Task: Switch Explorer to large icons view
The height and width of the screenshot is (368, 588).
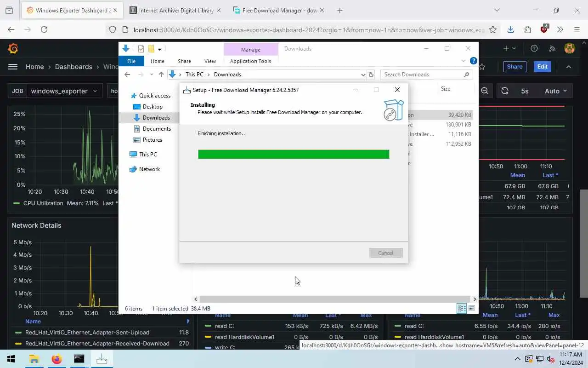Action: tap(472, 309)
